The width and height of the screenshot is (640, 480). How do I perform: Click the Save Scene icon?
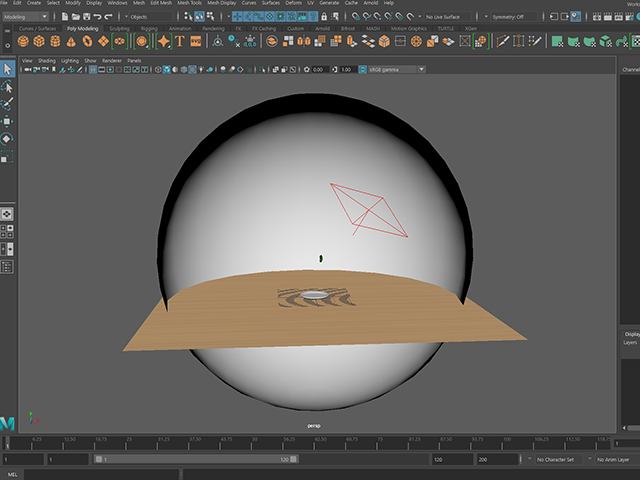[x=87, y=17]
